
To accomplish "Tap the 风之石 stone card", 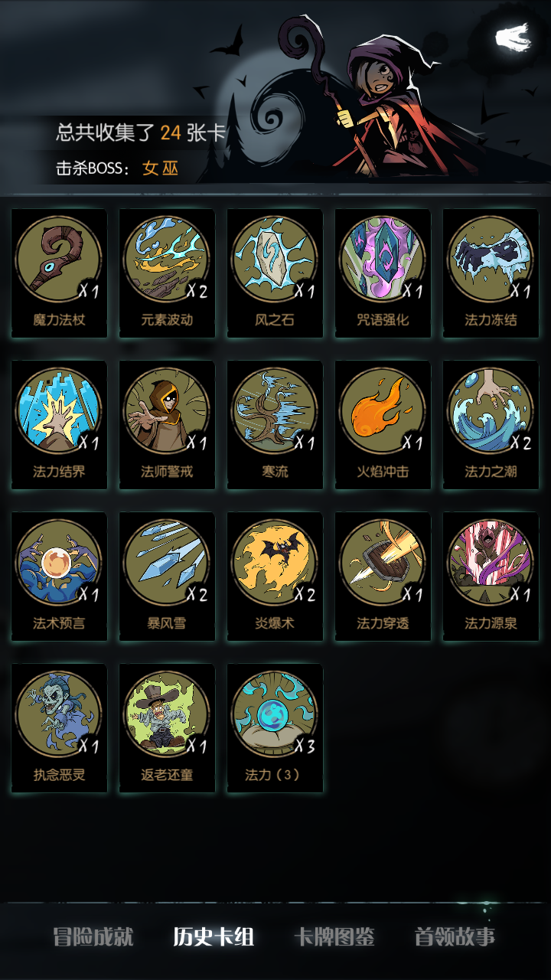I will click(275, 273).
